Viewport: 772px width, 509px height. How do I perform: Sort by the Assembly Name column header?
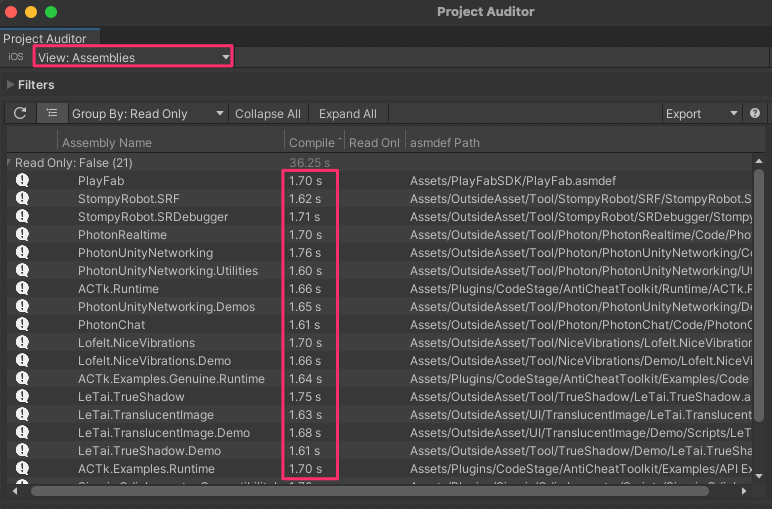(170, 143)
